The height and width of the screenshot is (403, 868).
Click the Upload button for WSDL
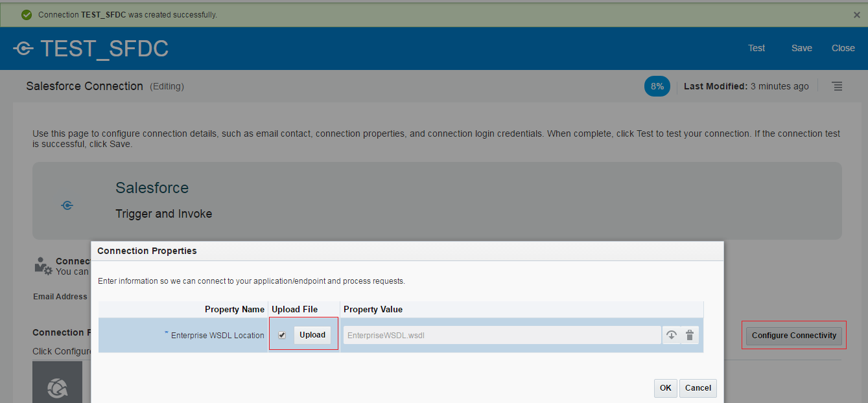coord(312,335)
